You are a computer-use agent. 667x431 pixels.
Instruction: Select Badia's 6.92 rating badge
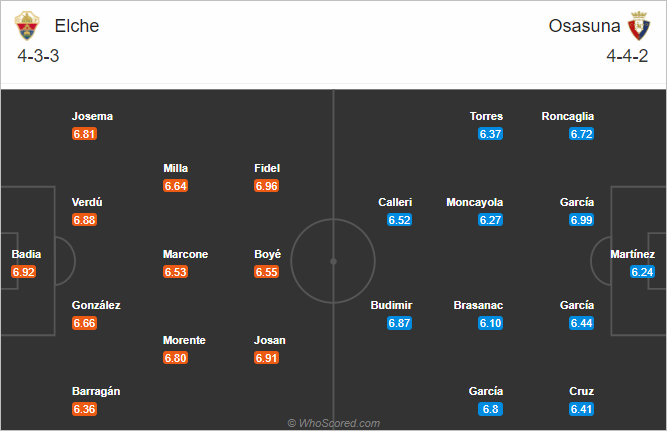pyautogui.click(x=23, y=272)
